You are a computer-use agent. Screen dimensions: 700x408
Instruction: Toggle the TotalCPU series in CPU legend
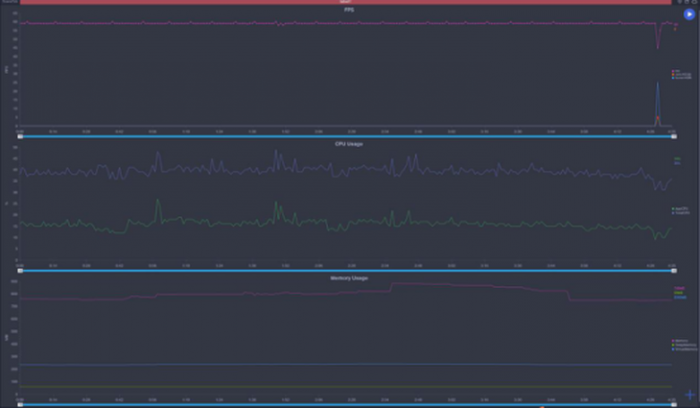point(680,213)
